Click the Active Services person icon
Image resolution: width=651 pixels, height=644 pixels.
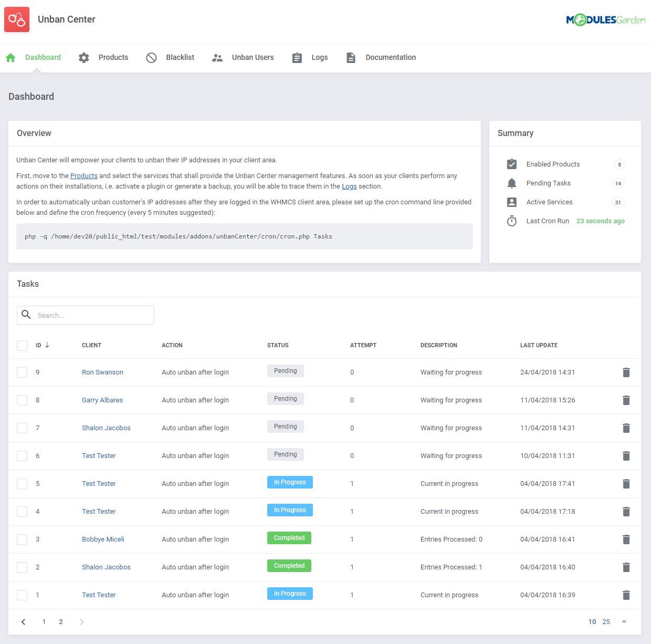pyautogui.click(x=512, y=202)
